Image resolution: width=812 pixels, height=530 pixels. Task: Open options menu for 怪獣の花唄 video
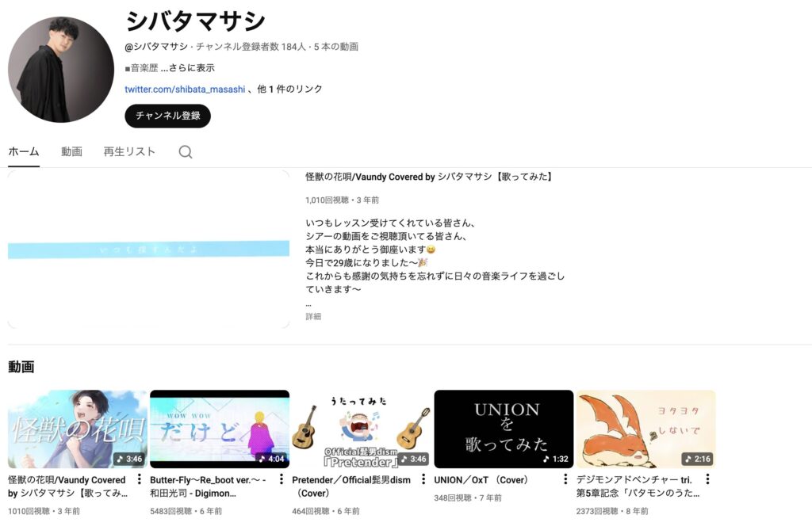[x=139, y=479]
